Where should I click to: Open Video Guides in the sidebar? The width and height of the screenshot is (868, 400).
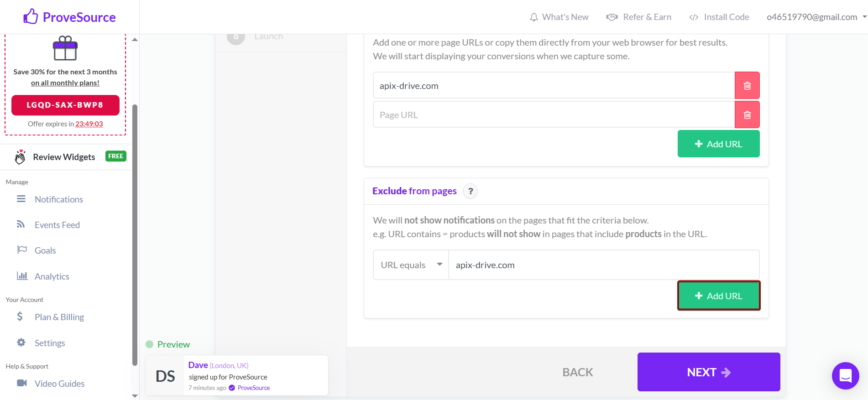pos(59,384)
